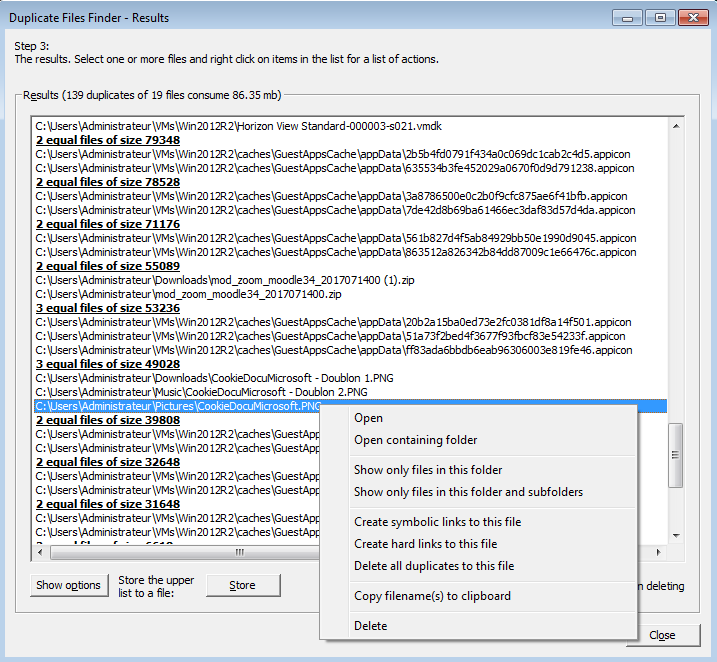Copy filename(s) to clipboard
Screen dimensions: 717x662
(x=432, y=596)
